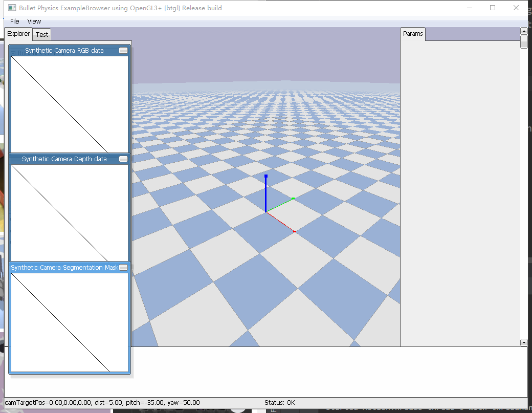Viewport: 532px width, 413px height.
Task: Click the Bullet Physics window app icon
Action: coord(12,8)
